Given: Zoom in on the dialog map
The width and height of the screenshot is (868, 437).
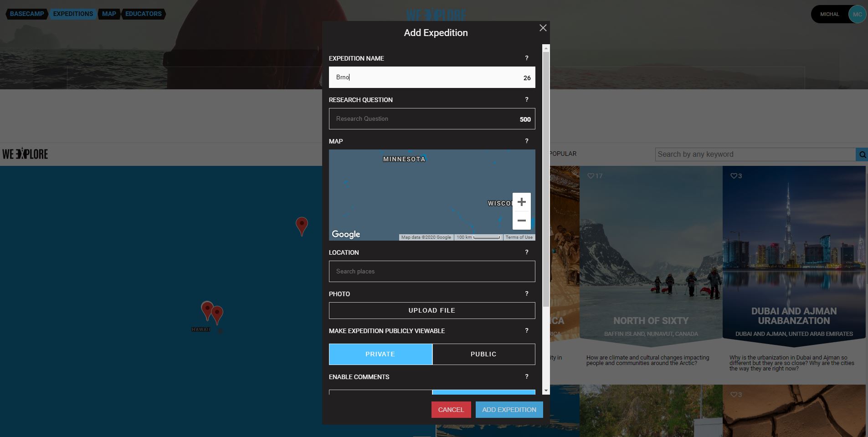Looking at the screenshot, I should pos(522,202).
